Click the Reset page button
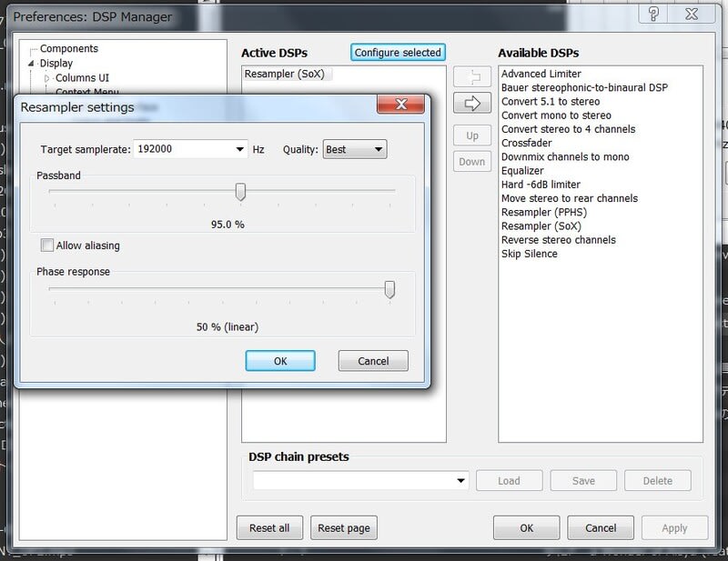 (x=344, y=527)
